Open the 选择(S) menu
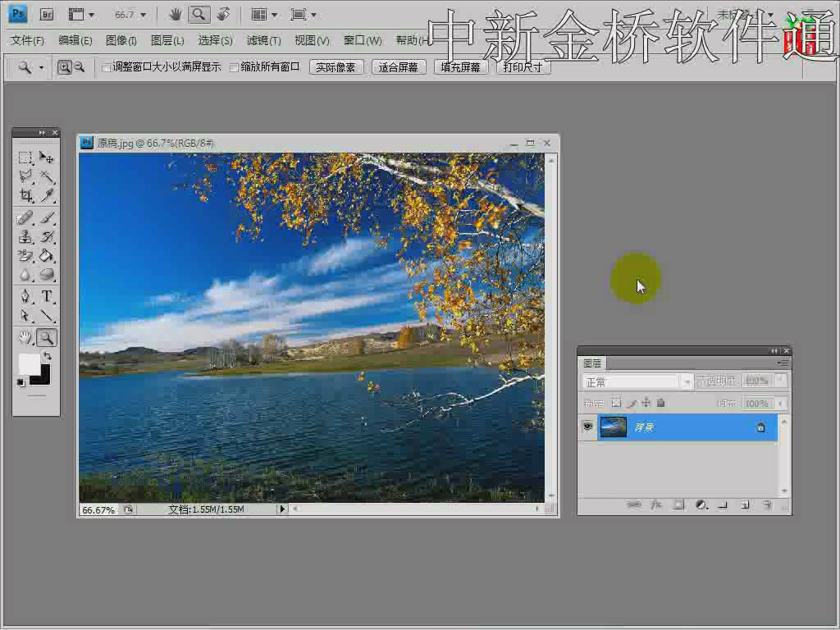This screenshot has width=840, height=630. click(x=215, y=41)
